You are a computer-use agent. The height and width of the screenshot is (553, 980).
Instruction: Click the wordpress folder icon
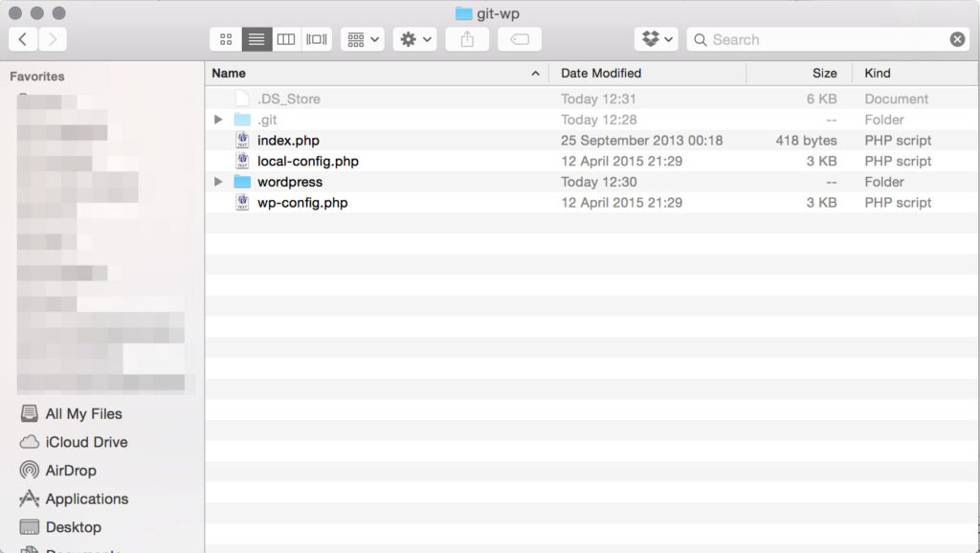point(242,182)
